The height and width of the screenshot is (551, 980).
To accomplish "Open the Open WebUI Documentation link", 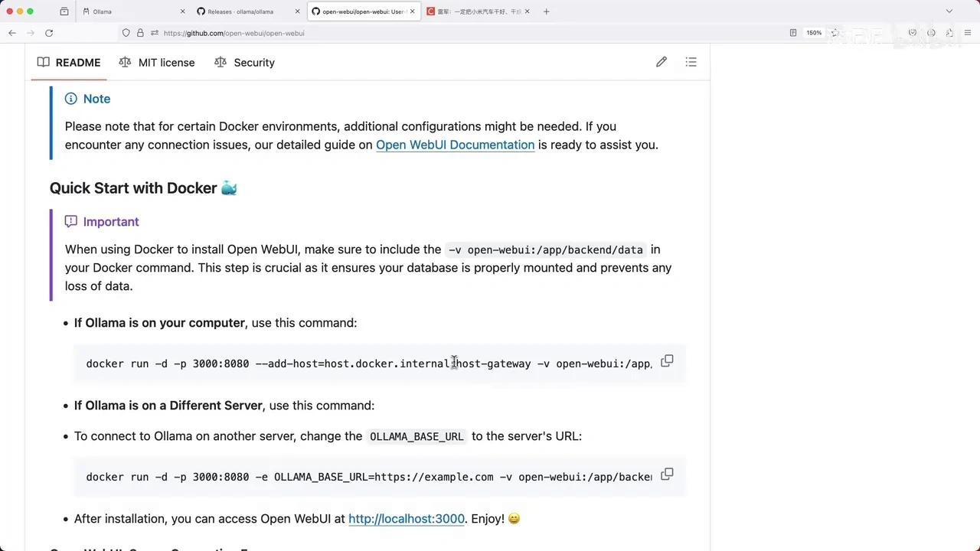I will [455, 145].
